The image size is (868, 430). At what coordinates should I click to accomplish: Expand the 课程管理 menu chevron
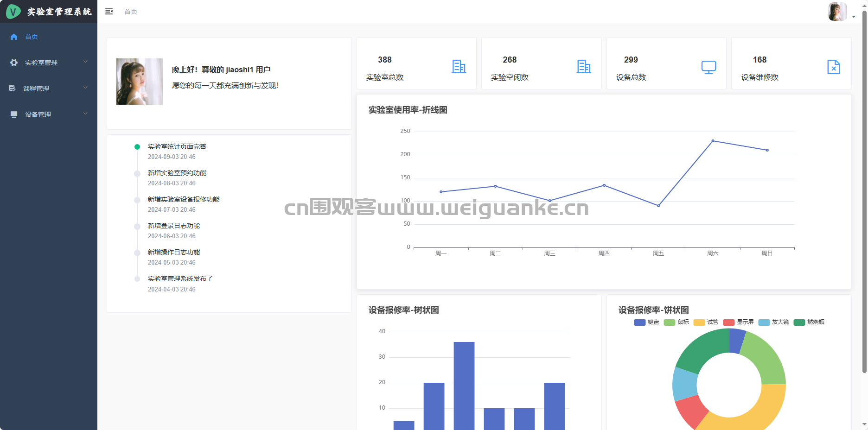(85, 88)
